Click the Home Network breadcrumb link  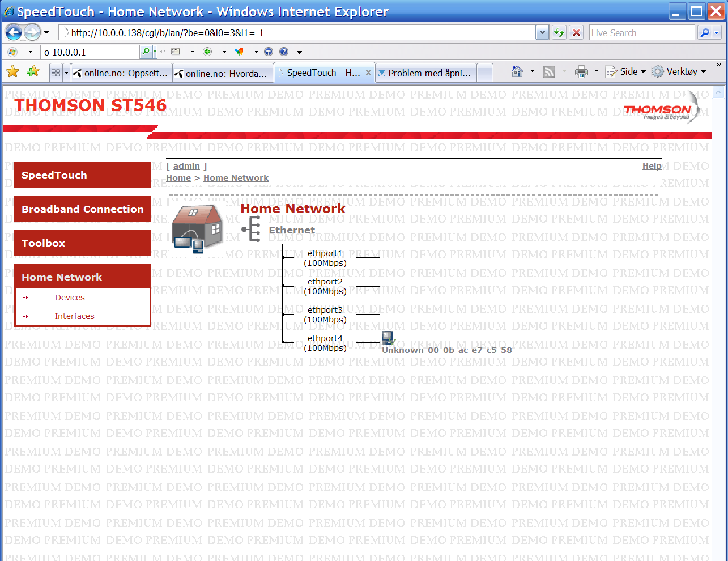(x=236, y=178)
